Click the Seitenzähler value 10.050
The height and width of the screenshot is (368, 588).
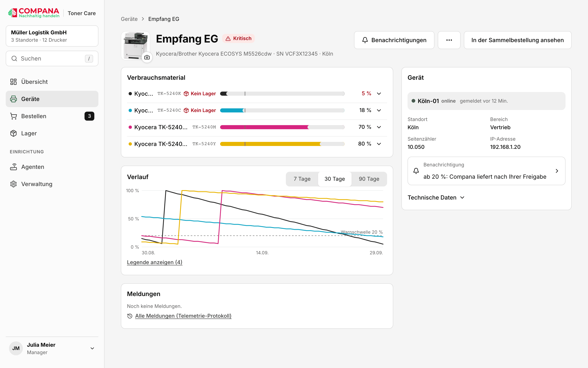(x=416, y=147)
